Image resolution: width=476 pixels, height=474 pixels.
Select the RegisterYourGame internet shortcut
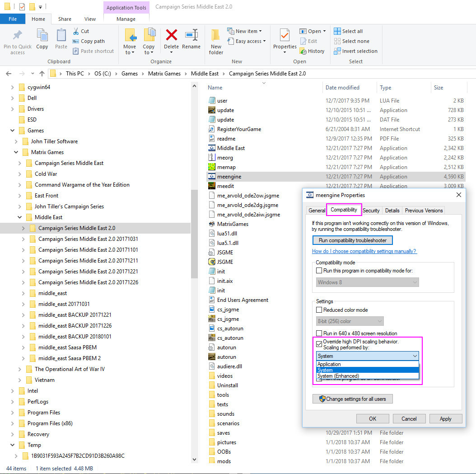239,129
